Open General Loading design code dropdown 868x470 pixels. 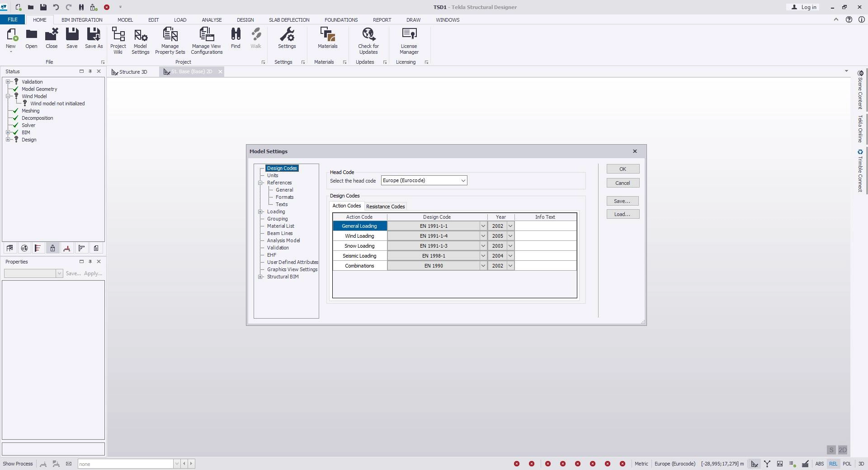click(483, 226)
